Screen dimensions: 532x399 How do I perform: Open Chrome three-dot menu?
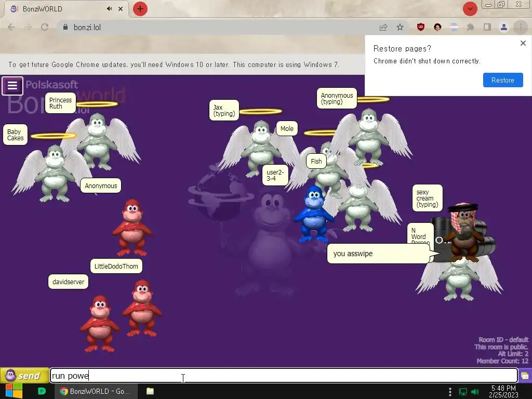tap(521, 27)
